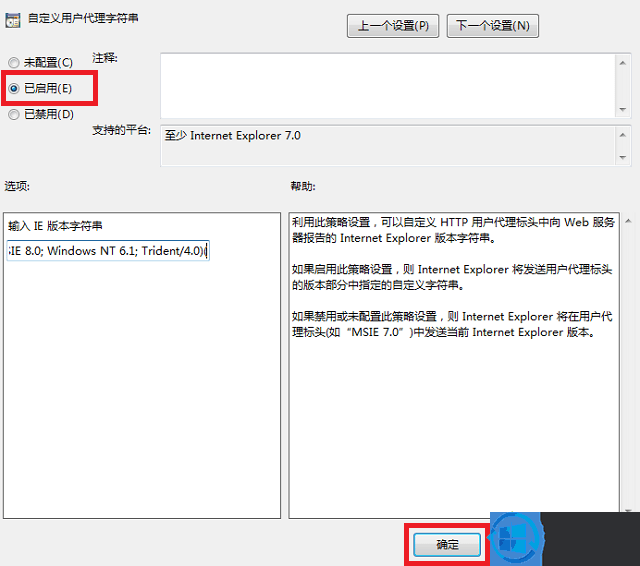Click the label 输入 IE 版本字符串

55,226
